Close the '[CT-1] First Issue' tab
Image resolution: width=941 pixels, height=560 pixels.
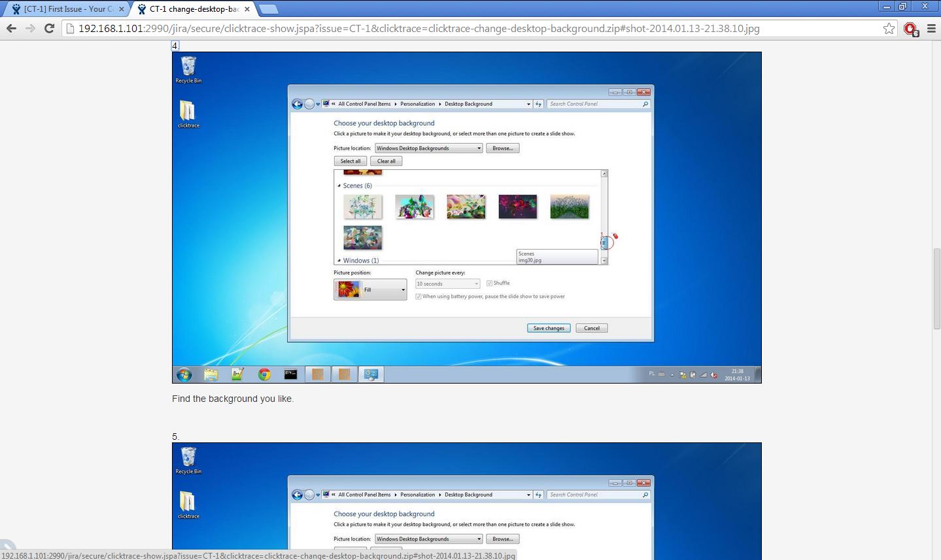pyautogui.click(x=121, y=9)
